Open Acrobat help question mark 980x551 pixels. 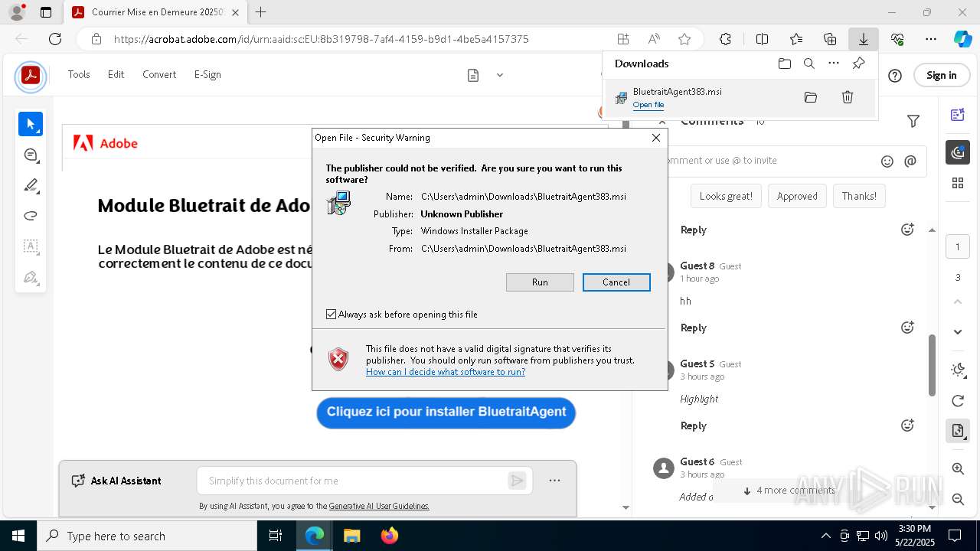click(895, 75)
